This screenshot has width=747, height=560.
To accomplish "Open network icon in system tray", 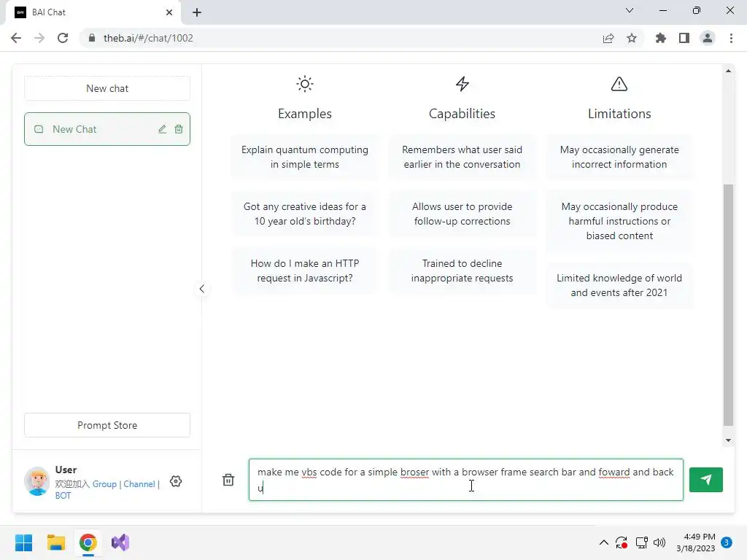I will 641,542.
